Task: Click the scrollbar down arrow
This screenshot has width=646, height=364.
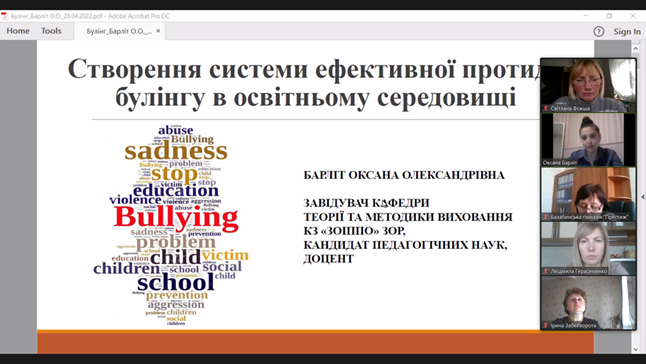Action: [635, 349]
